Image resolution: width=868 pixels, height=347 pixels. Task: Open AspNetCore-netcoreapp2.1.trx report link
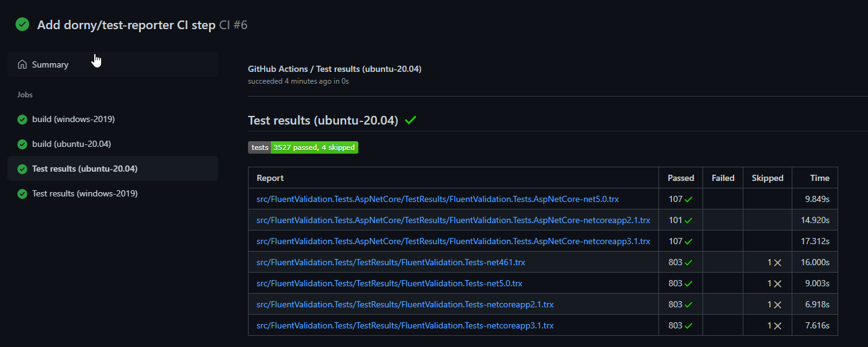(453, 220)
